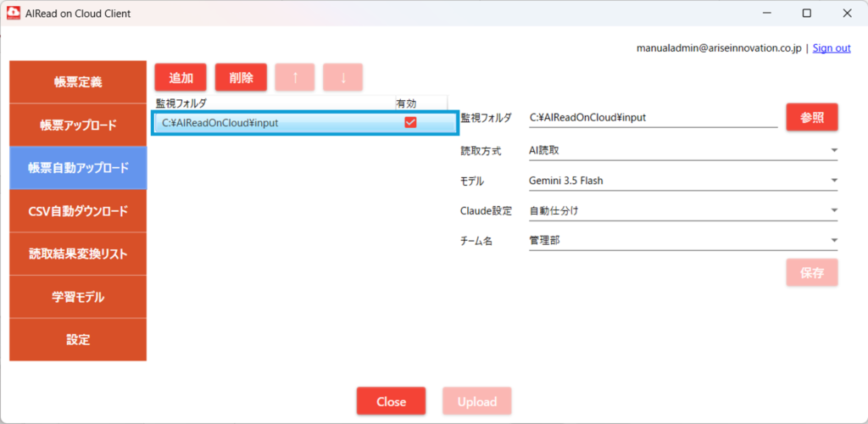Open the モデル dropdown showing Gemini 3.5 Flash
This screenshot has width=868, height=424.
(x=683, y=181)
